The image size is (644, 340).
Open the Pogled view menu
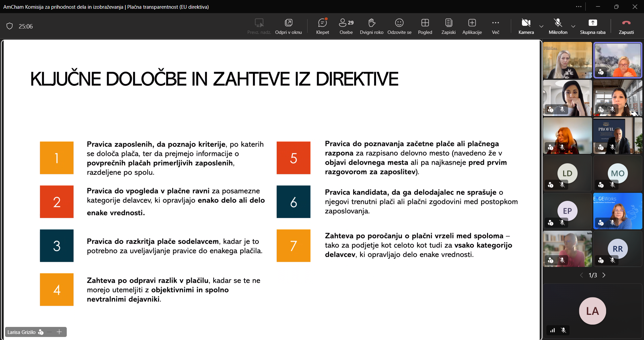click(425, 26)
